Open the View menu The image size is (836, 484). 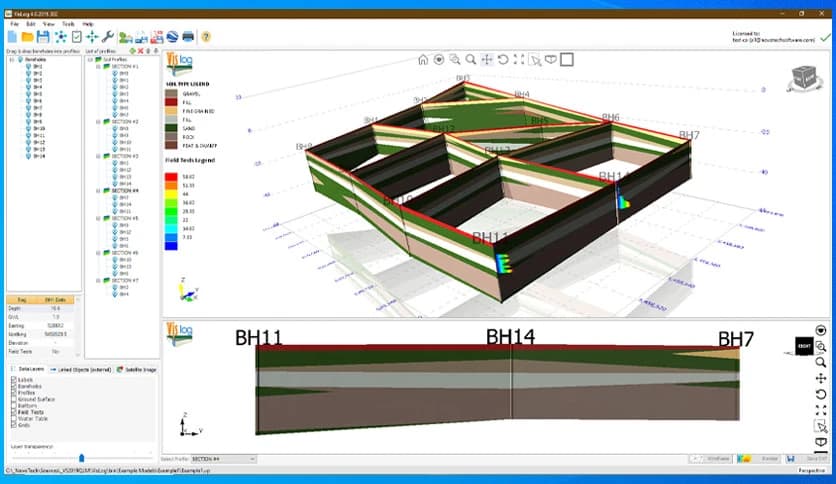click(49, 24)
